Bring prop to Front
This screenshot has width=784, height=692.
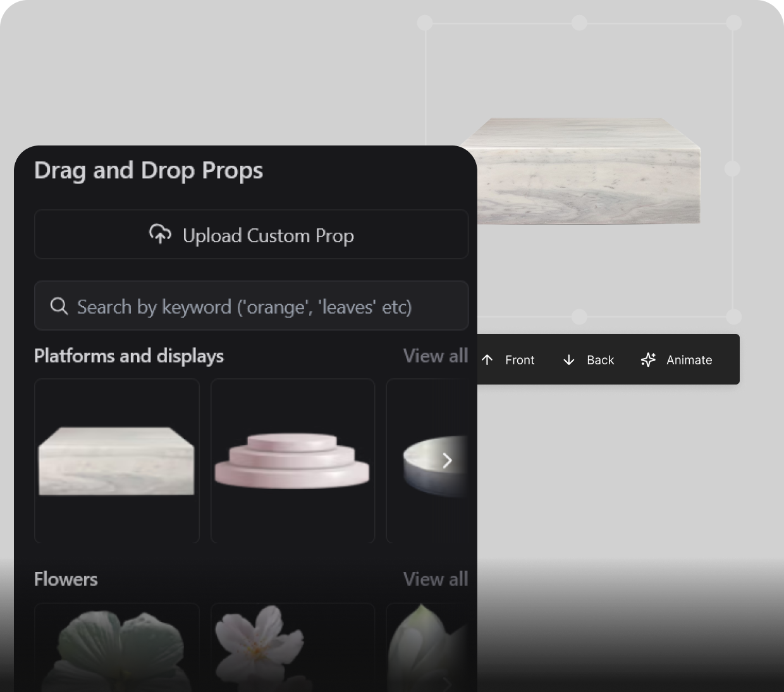point(508,360)
